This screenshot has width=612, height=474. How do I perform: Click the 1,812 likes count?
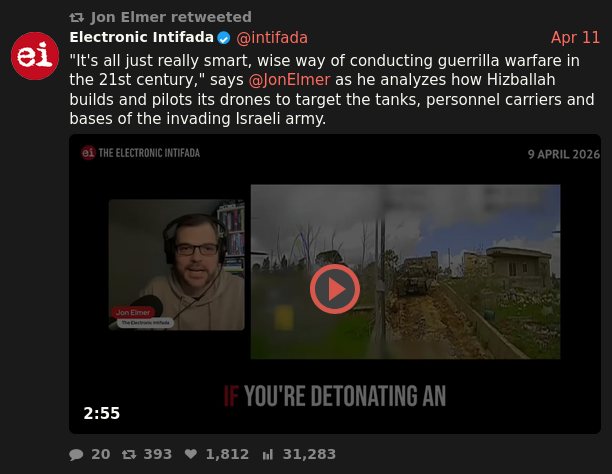[x=227, y=454]
